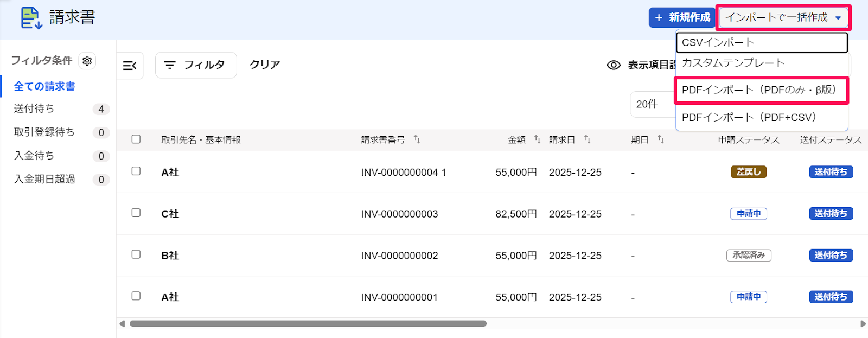Image resolution: width=868 pixels, height=338 pixels.
Task: Click the invoice document logo icon
Action: 31,18
